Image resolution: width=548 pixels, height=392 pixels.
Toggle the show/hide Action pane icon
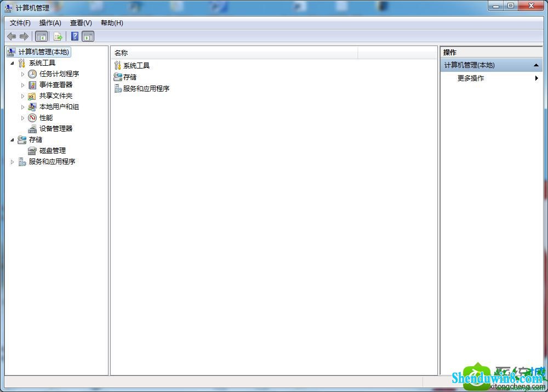pyautogui.click(x=88, y=36)
